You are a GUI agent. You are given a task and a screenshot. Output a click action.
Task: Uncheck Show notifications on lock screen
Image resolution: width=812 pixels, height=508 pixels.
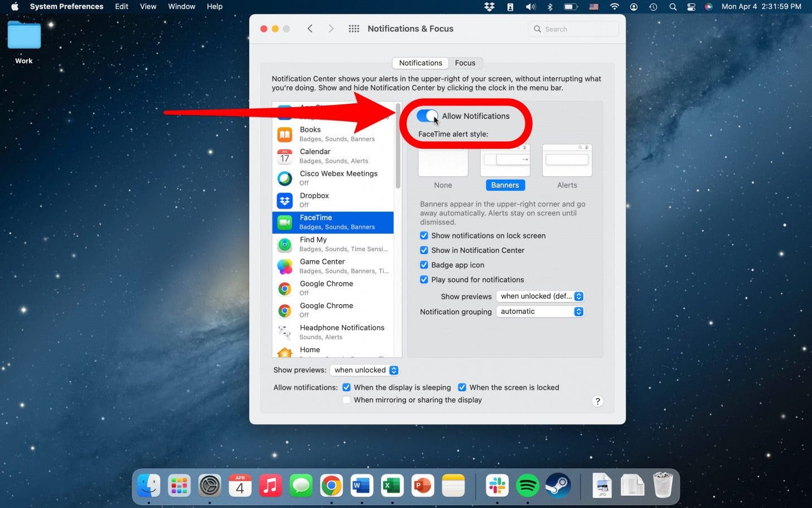[x=424, y=236]
